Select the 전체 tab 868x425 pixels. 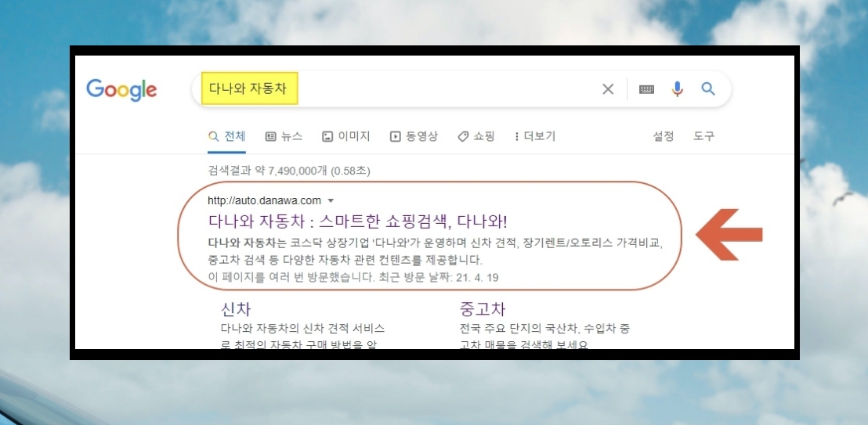point(227,136)
